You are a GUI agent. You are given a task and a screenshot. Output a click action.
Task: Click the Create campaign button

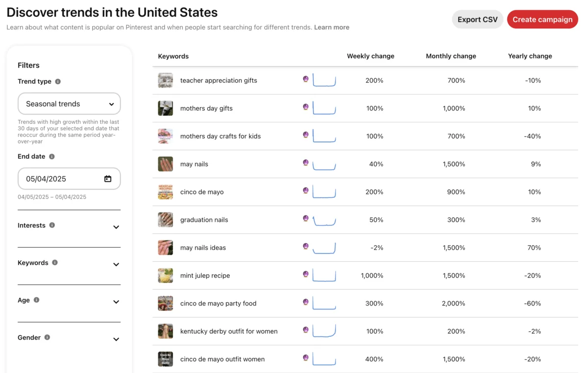click(542, 20)
